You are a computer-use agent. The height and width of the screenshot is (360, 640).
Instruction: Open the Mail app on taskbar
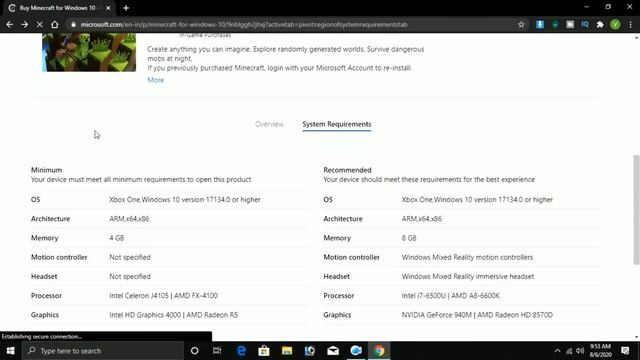(333, 351)
